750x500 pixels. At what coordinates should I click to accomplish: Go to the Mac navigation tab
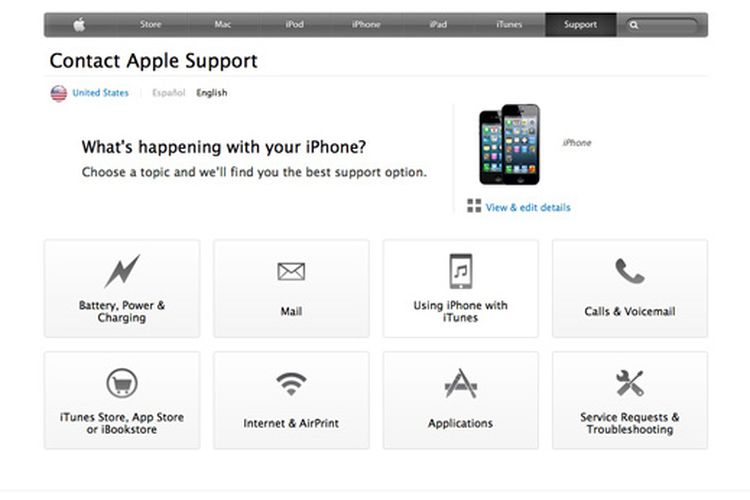(222, 24)
